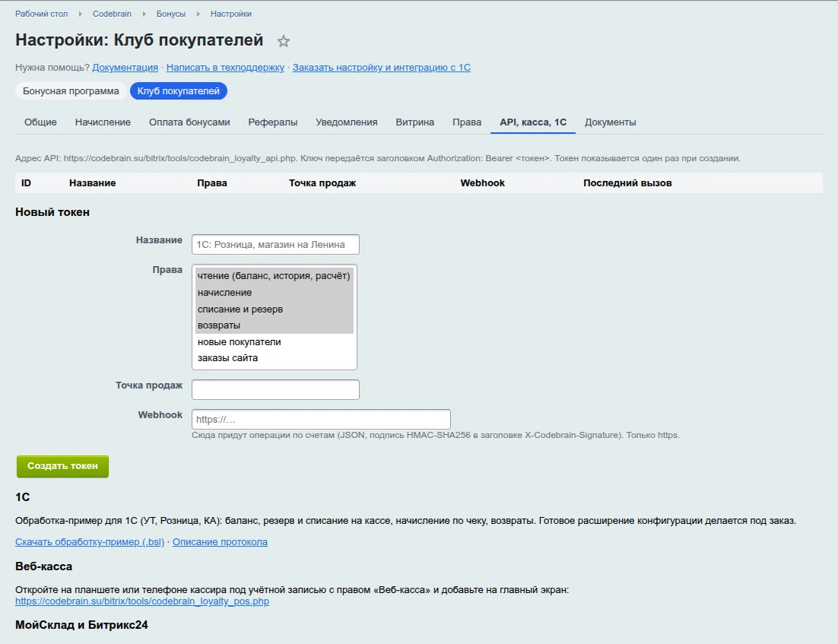The image size is (838, 644).
Task: Open the Начисление tab
Action: click(x=103, y=122)
